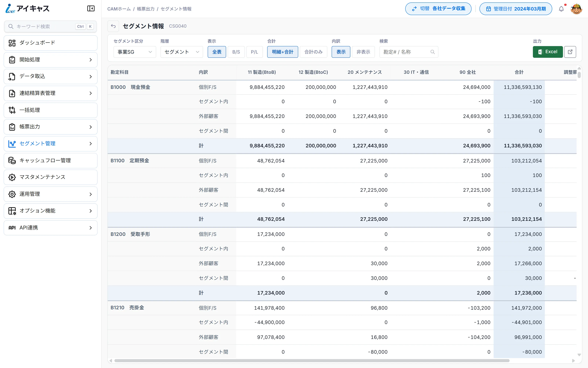Open the external link icon next to Excel
Viewport: 588px width, 368px height.
(x=570, y=52)
